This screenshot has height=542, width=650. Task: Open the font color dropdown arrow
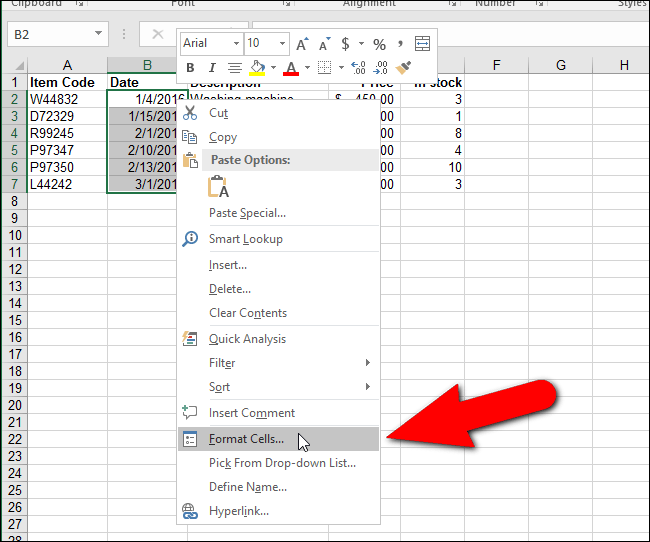point(307,67)
